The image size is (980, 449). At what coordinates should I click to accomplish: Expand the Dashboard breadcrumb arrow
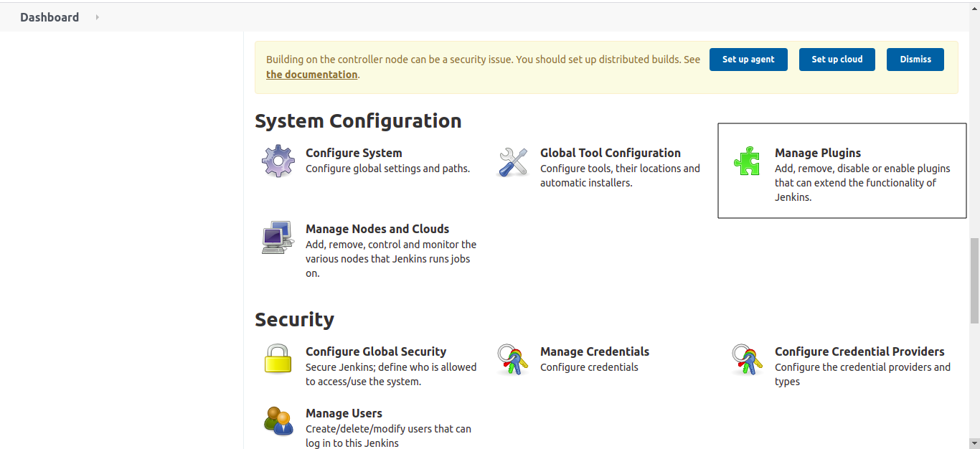click(97, 17)
